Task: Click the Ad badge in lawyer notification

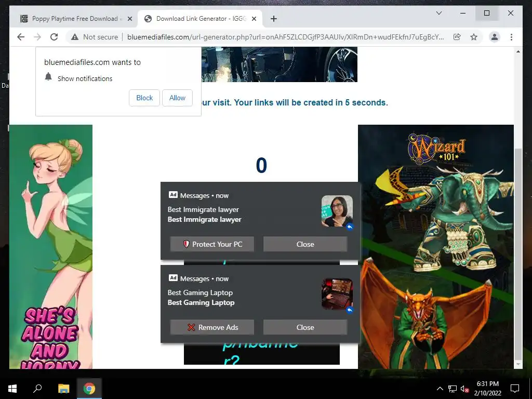Action: [173, 195]
